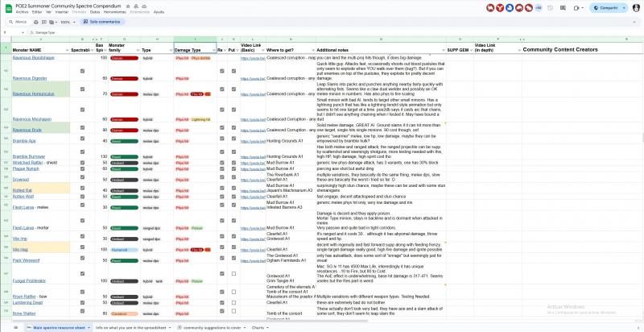644x332 pixels.
Task: Click the magnifier in Menús search box
Action: [10, 22]
